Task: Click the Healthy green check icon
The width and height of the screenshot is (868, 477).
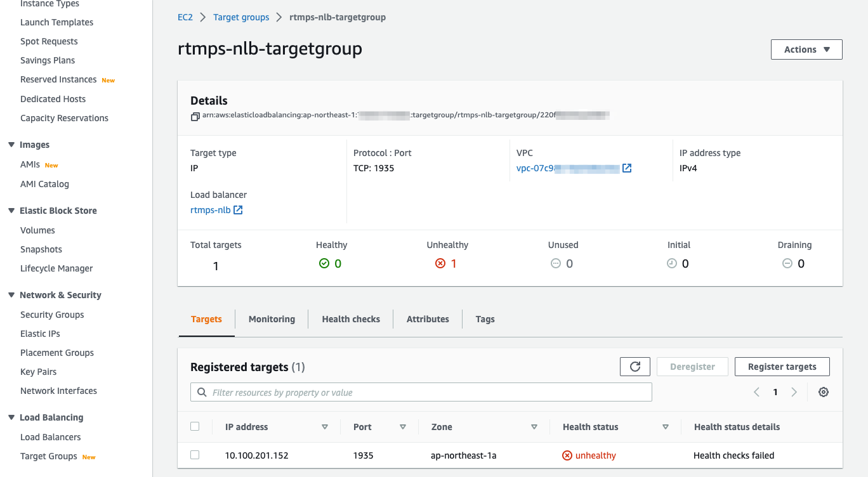Action: 324,263
